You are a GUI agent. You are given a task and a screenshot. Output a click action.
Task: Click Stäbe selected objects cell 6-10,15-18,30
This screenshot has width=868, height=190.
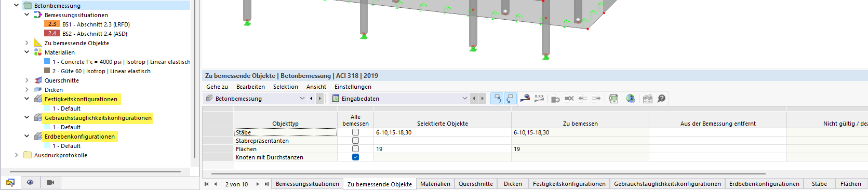(443, 132)
